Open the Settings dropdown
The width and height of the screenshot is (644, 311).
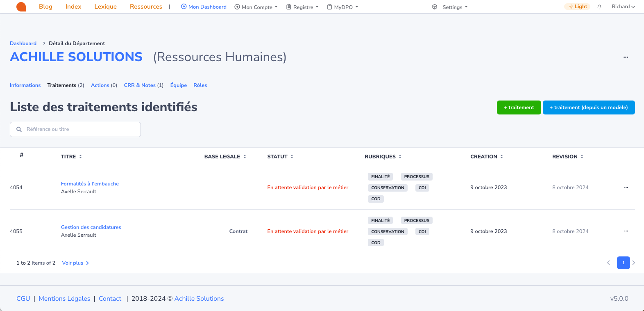450,7
